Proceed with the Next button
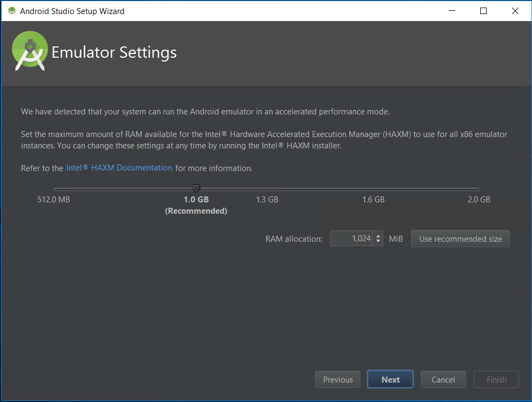 (390, 379)
